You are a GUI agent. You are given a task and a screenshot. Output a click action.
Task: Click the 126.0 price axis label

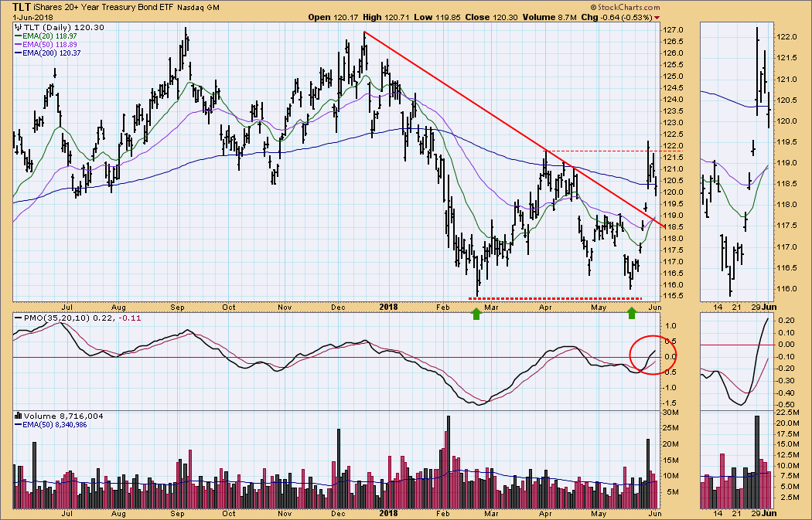(x=673, y=53)
